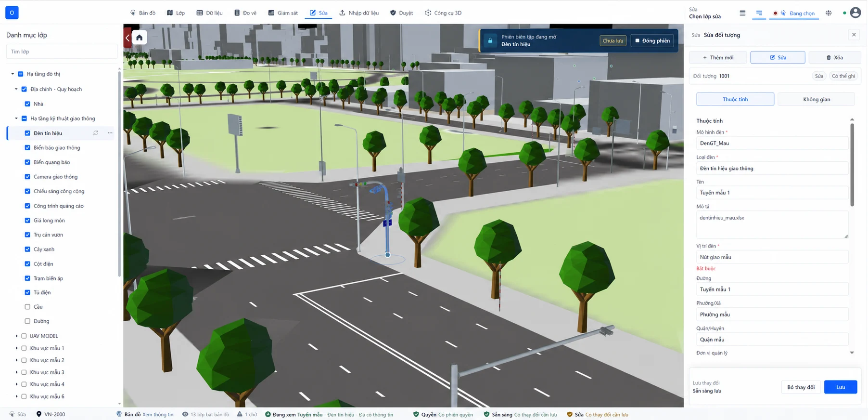Image resolution: width=868 pixels, height=420 pixels.
Task: Collapse the Địa chính - Quy hoạch group
Action: [16, 89]
